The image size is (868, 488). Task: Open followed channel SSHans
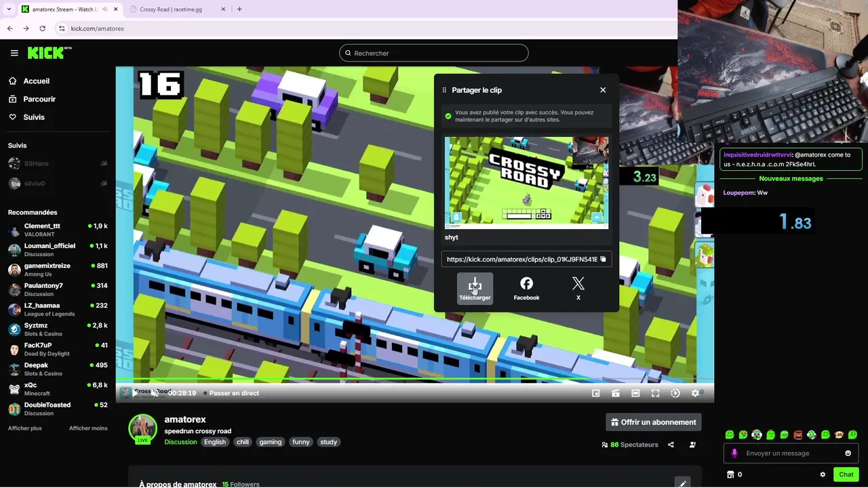(x=58, y=163)
